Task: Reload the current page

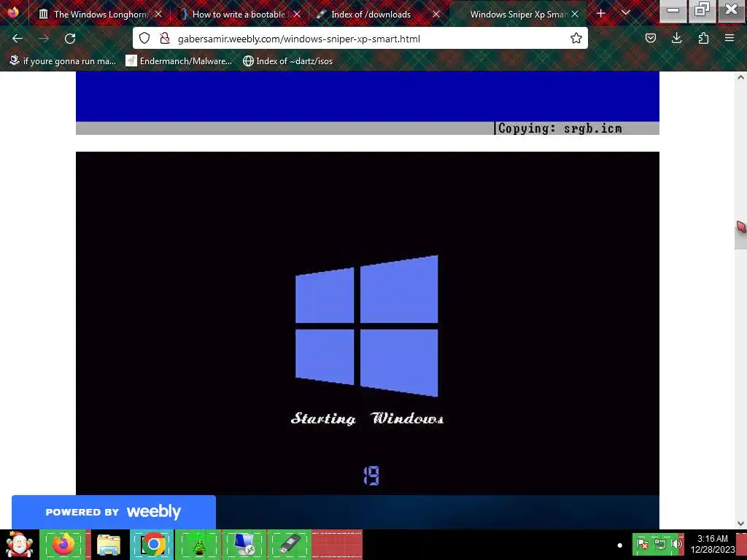Action: (70, 39)
